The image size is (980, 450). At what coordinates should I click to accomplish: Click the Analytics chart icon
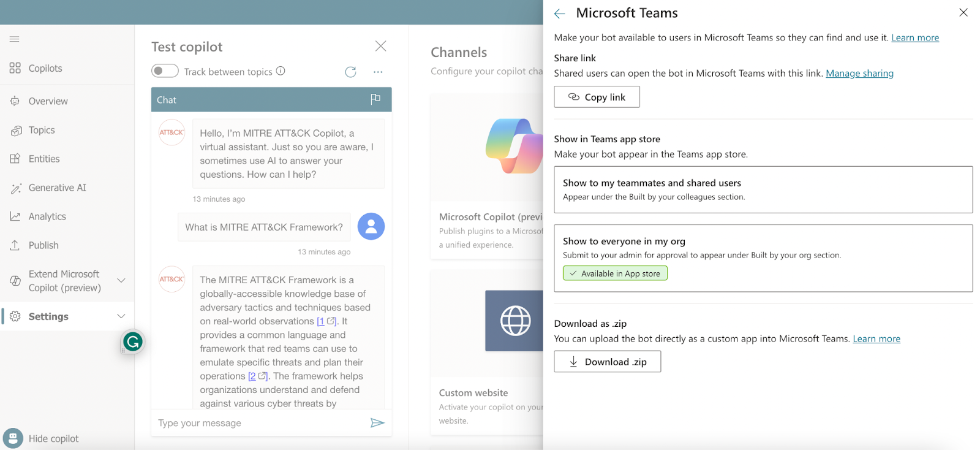point(15,216)
